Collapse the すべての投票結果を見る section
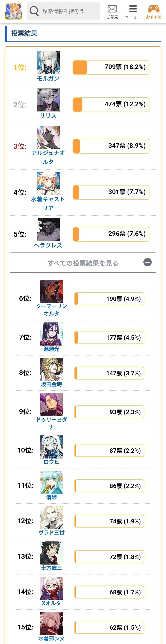 (83, 262)
